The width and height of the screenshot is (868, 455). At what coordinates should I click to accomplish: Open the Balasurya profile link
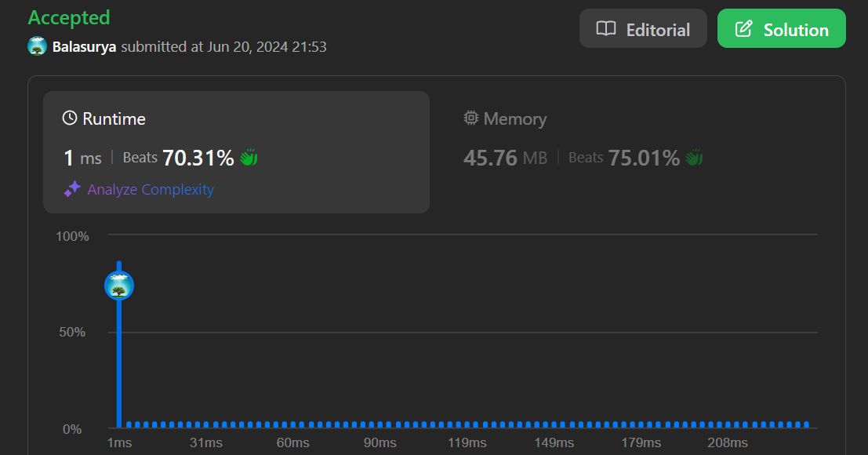click(84, 47)
